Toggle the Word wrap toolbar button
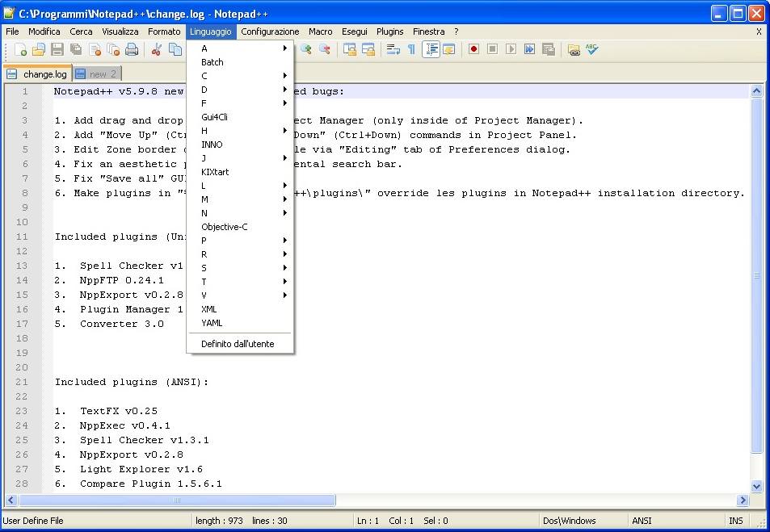770x532 pixels. click(393, 50)
